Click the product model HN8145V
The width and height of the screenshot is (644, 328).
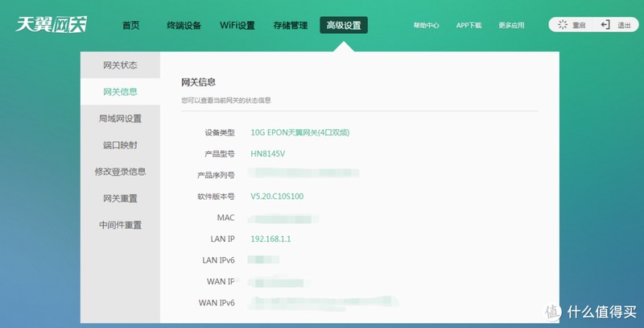tap(268, 154)
